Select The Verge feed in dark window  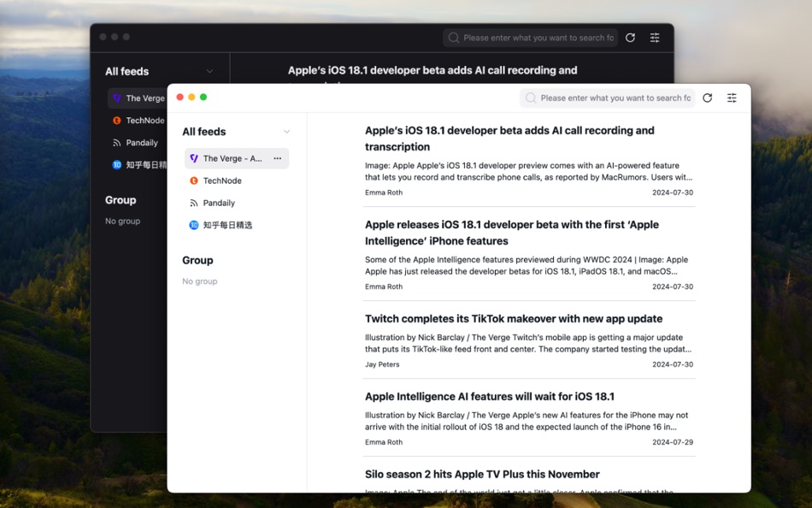[138, 98]
